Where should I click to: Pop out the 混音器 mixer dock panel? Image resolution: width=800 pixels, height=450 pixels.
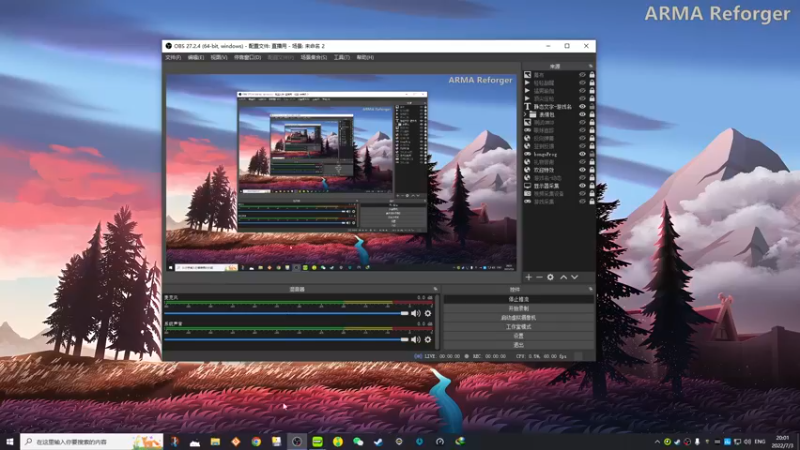pyautogui.click(x=435, y=289)
